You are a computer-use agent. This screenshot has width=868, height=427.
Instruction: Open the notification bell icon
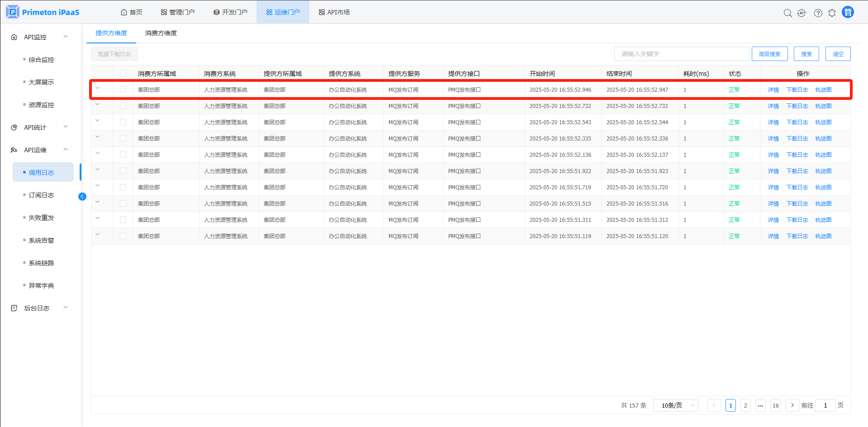click(832, 13)
